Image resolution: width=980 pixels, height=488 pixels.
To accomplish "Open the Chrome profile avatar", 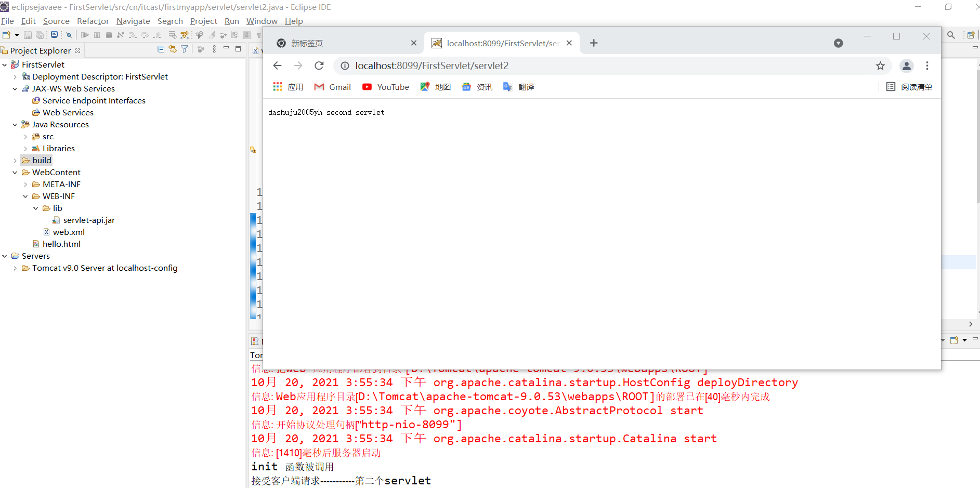I will pyautogui.click(x=907, y=66).
